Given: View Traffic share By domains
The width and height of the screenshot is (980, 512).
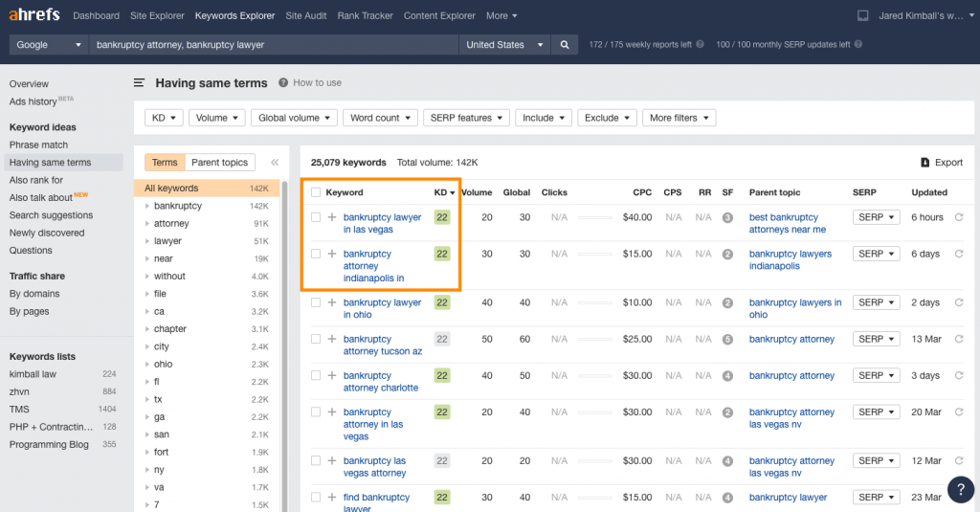Looking at the screenshot, I should (34, 294).
